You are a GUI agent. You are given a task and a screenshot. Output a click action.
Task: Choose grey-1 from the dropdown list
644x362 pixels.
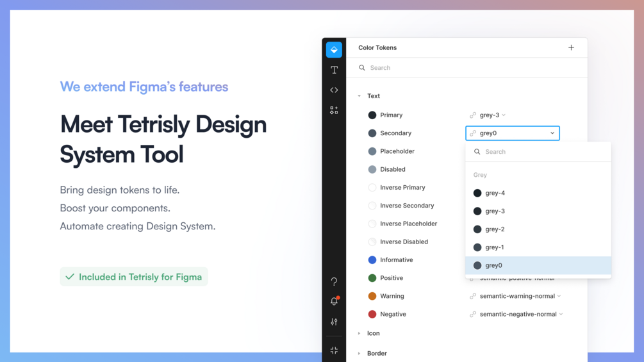pos(538,247)
